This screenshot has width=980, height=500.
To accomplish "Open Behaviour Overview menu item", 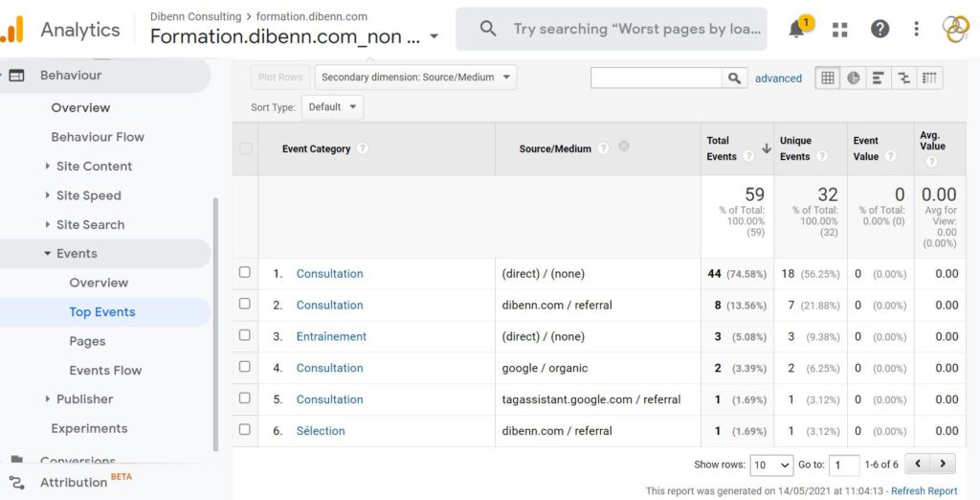I will (80, 107).
